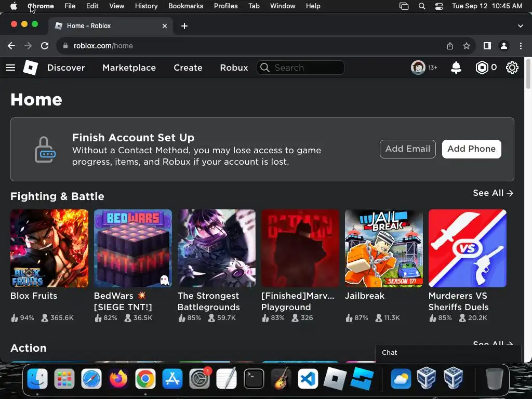532x399 pixels.
Task: Expand the tab search dropdown arrow
Action: click(x=521, y=26)
